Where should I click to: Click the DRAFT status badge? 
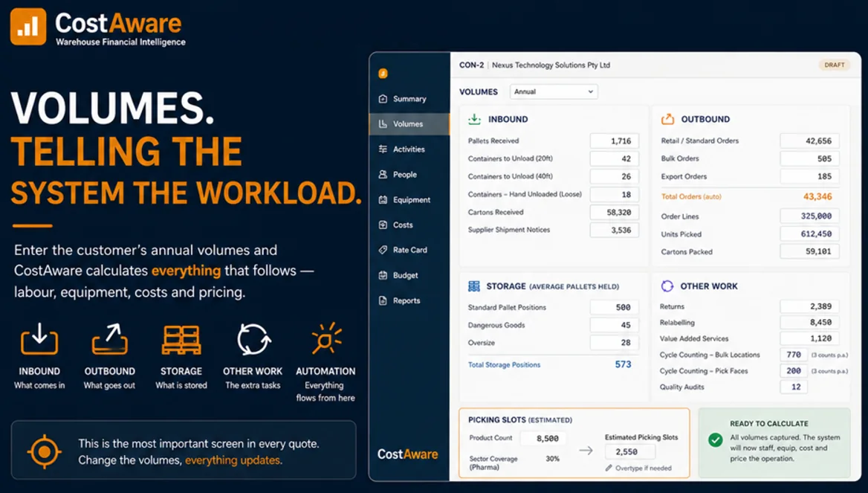tap(835, 65)
